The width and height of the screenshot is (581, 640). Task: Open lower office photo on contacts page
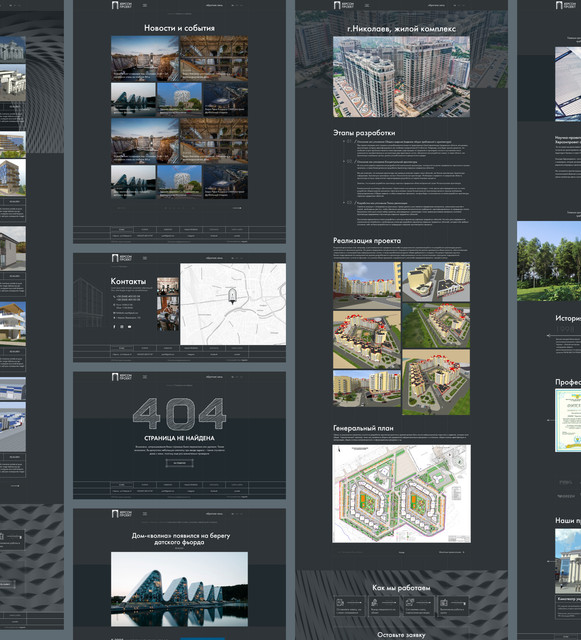point(168,313)
